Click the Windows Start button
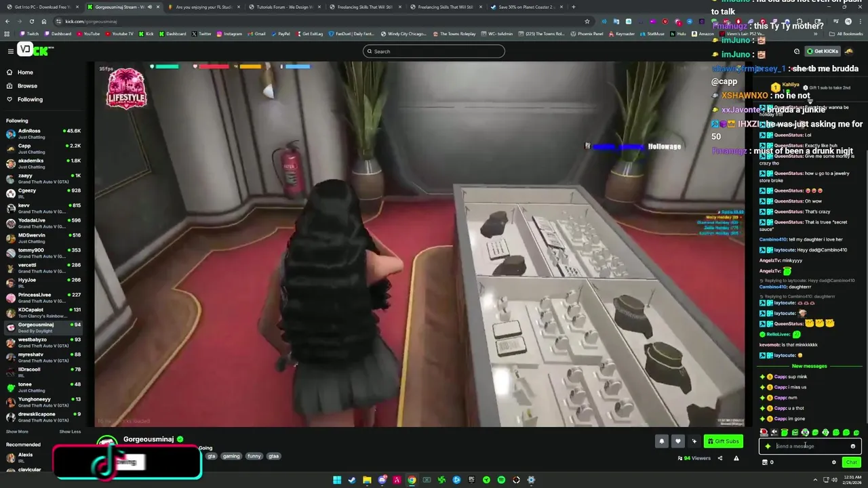The image size is (868, 488). point(337,480)
